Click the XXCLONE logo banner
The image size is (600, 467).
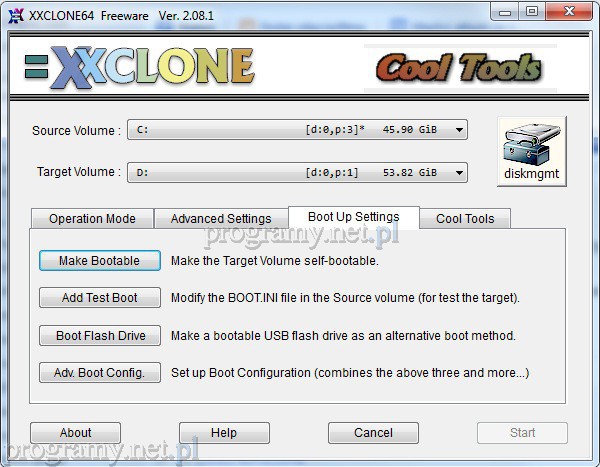(140, 66)
